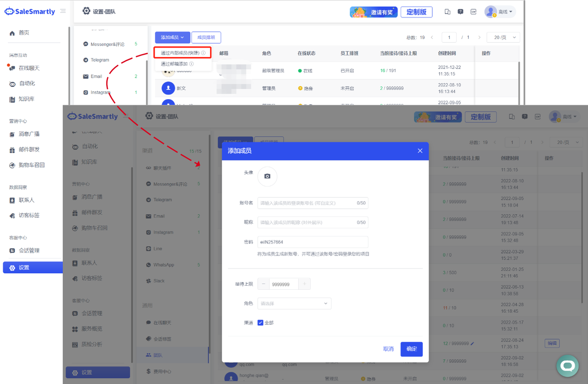Image resolution: width=588 pixels, height=384 pixels.
Task: Open 离线 status dropdown in front window
Action: [x=565, y=117]
